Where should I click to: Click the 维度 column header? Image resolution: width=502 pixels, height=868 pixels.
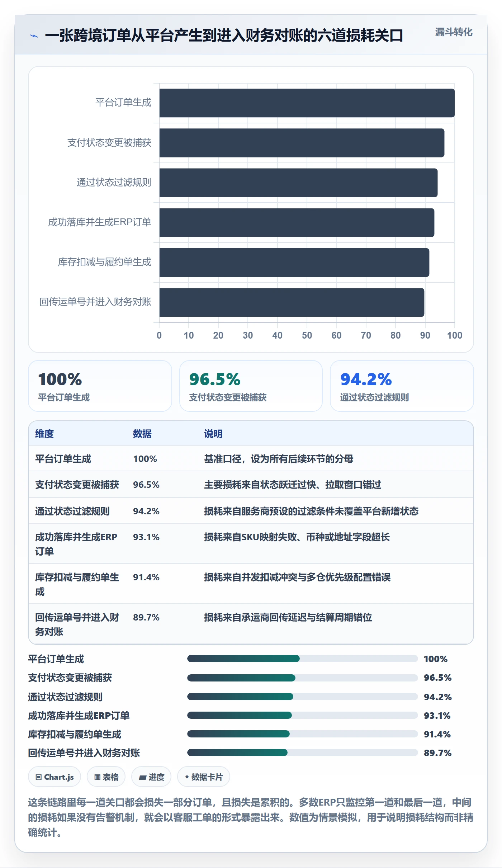click(44, 434)
